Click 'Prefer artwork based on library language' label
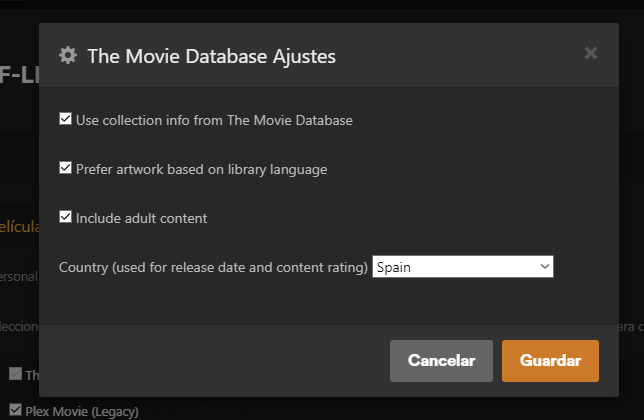 tap(202, 170)
